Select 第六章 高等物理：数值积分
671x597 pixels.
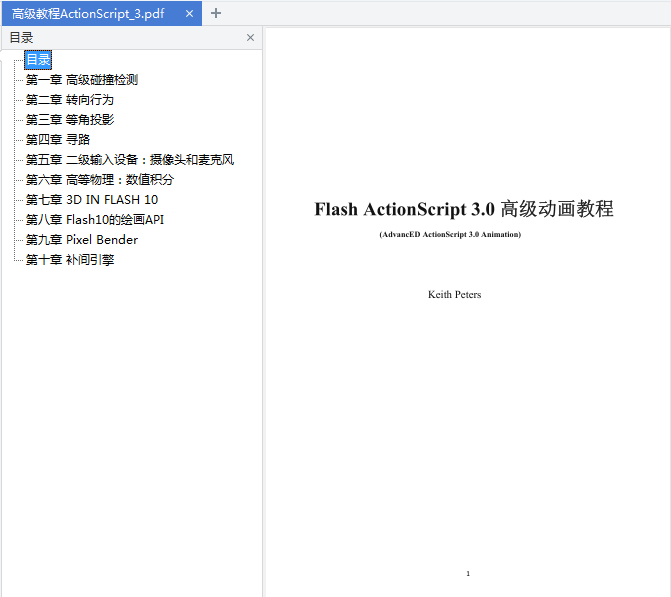[100, 180]
